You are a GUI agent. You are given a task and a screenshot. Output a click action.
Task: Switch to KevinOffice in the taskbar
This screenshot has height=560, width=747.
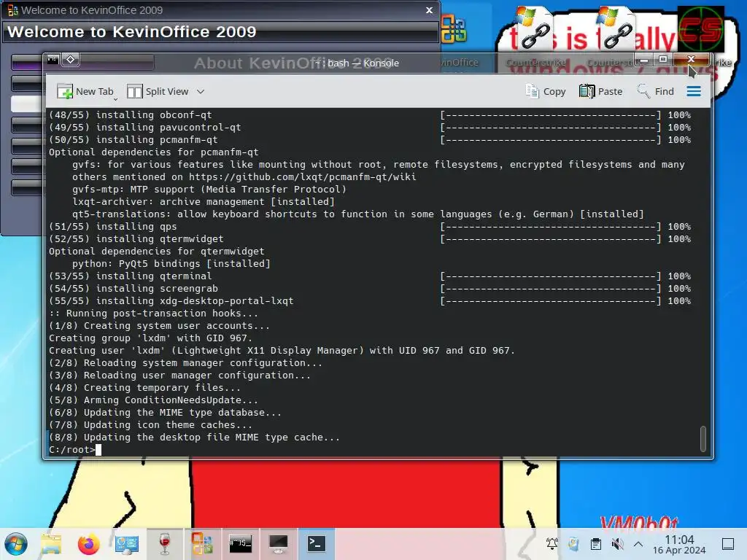tap(202, 544)
